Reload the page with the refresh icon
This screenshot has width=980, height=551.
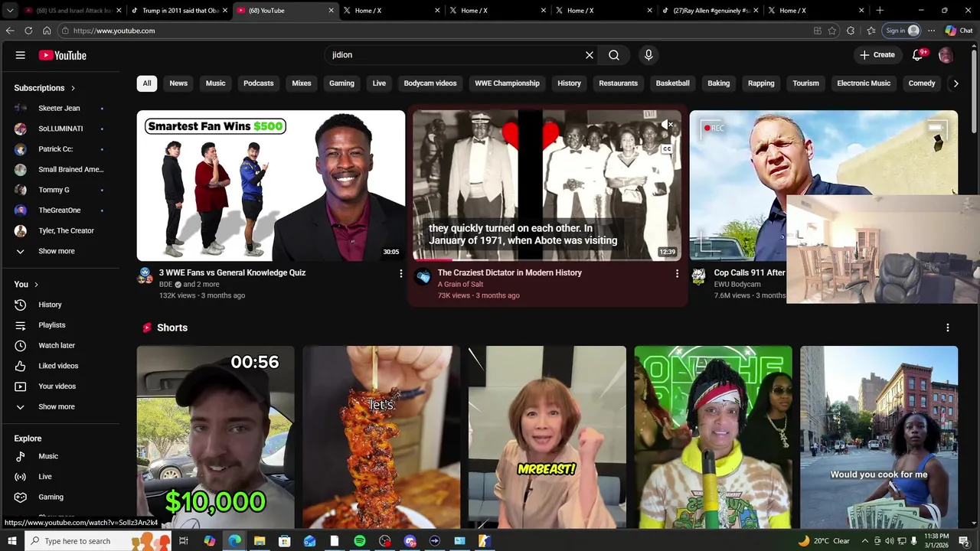click(x=28, y=31)
